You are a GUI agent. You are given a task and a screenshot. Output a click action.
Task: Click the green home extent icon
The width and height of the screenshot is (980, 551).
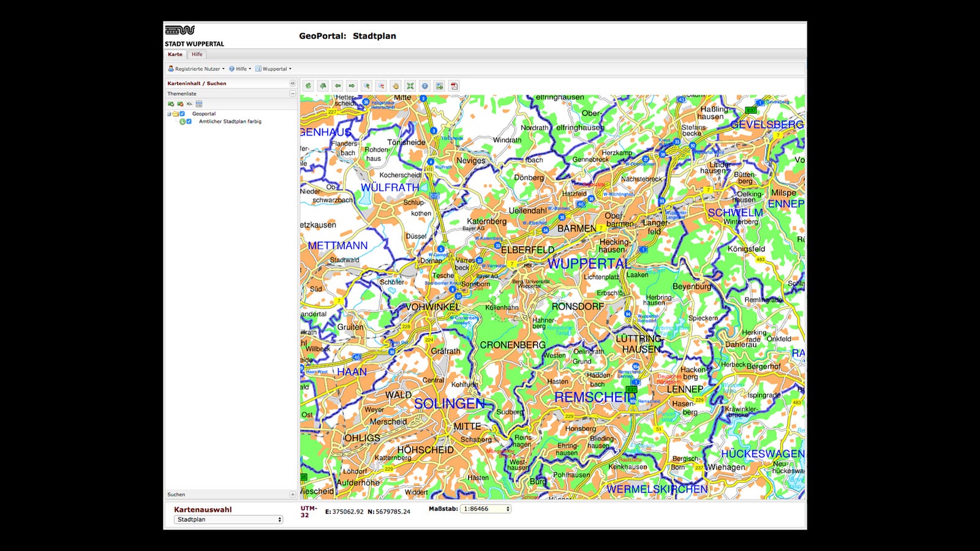323,86
